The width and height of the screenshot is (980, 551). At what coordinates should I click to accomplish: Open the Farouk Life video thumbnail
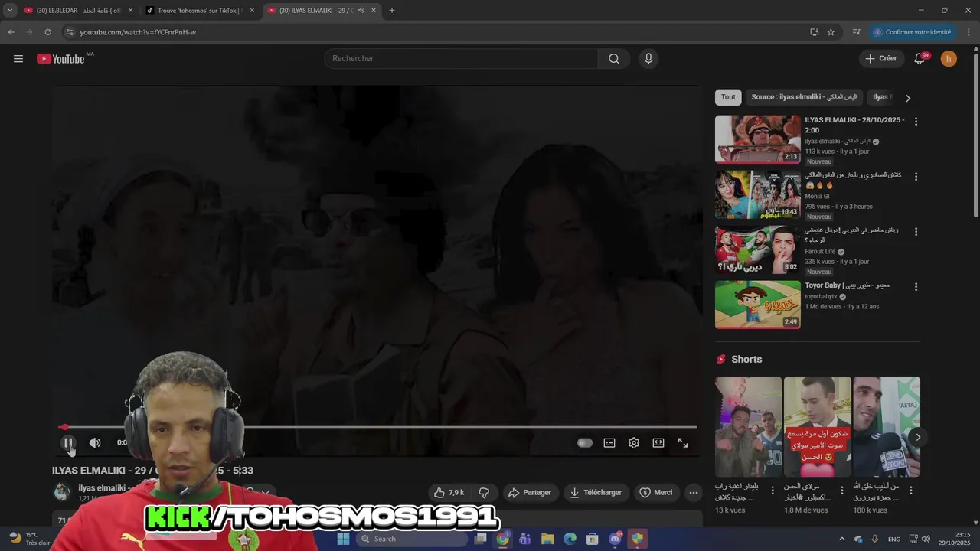point(758,249)
